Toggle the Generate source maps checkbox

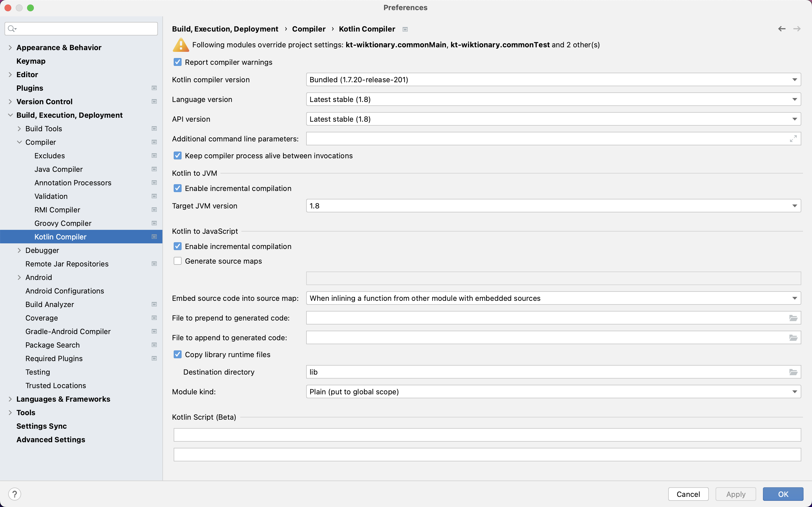click(x=178, y=261)
